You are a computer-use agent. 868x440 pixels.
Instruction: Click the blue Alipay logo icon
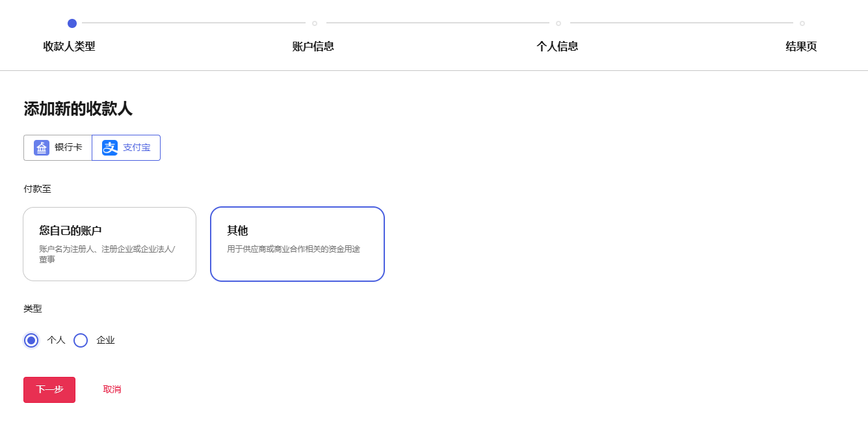pos(110,148)
